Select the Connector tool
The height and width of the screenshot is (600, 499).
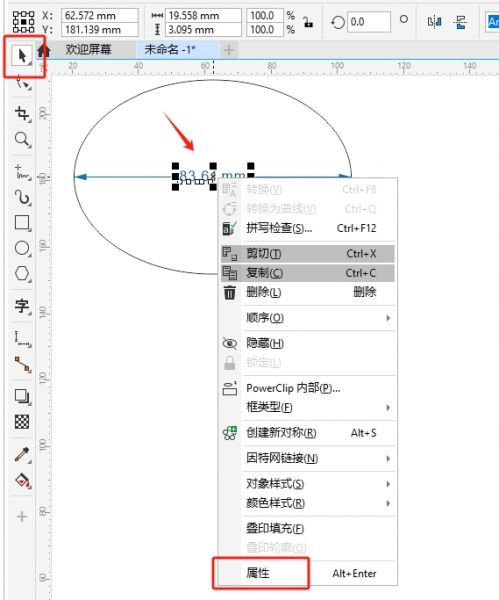(22, 364)
